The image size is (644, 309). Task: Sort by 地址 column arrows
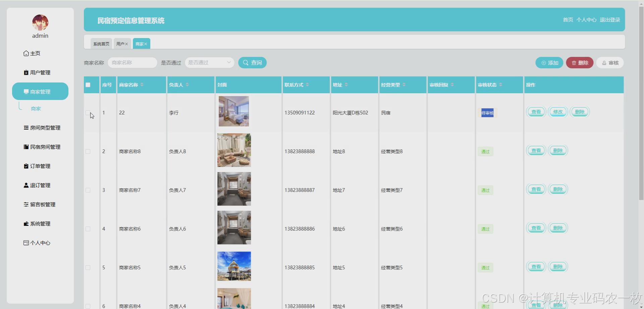(346, 85)
